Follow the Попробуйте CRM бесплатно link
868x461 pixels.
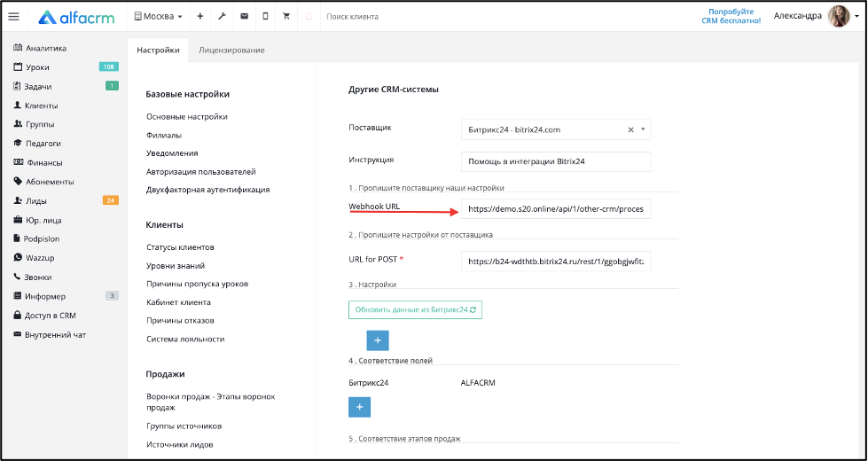731,16
